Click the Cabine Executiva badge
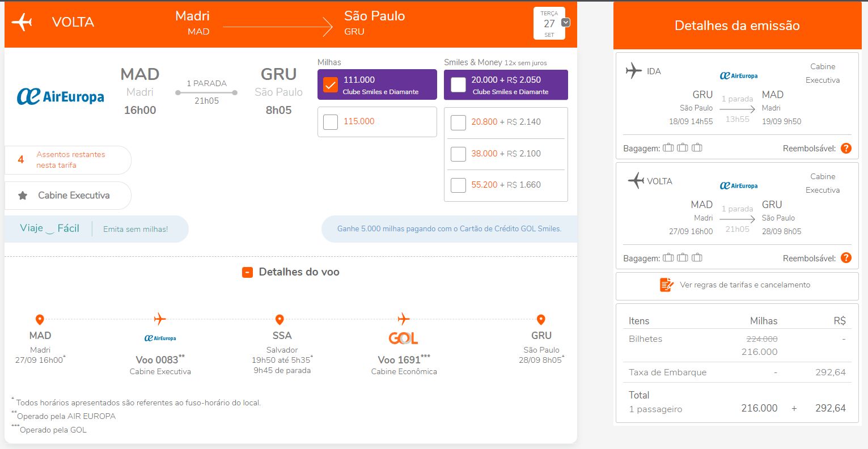Image resolution: width=868 pixels, height=449 pixels. [x=67, y=196]
